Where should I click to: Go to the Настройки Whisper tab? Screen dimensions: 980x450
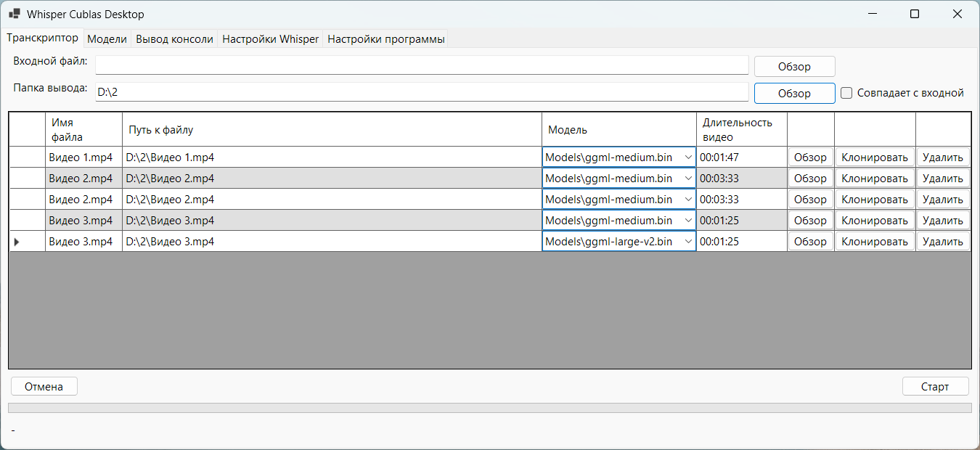coord(270,39)
